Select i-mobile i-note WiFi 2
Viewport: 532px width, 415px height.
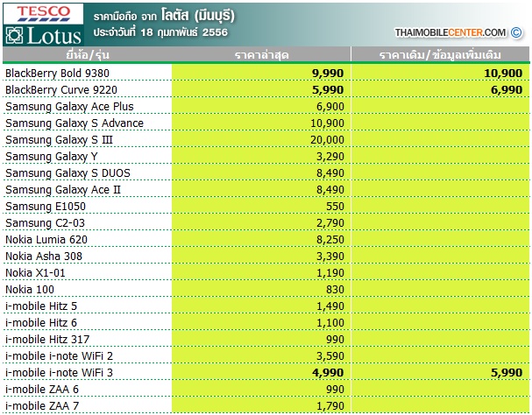pos(59,355)
